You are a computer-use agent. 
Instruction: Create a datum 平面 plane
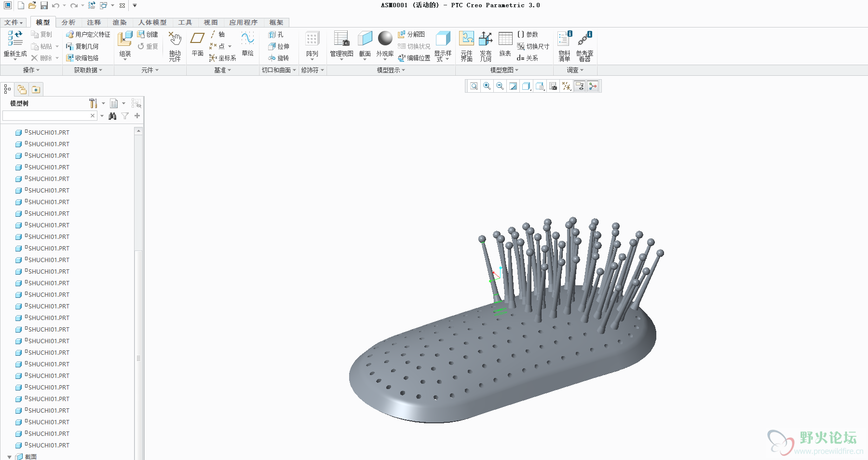point(197,44)
